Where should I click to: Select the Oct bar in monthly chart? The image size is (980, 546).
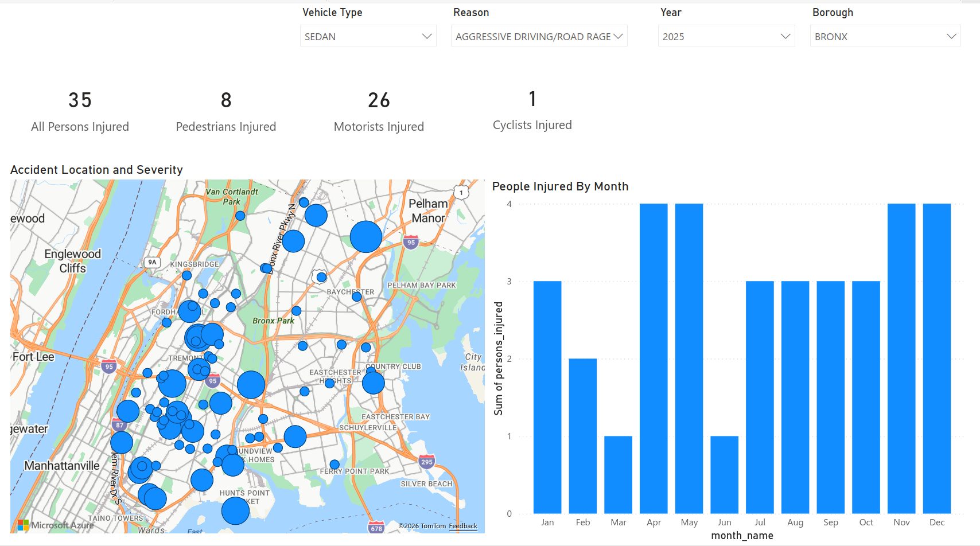(x=866, y=397)
